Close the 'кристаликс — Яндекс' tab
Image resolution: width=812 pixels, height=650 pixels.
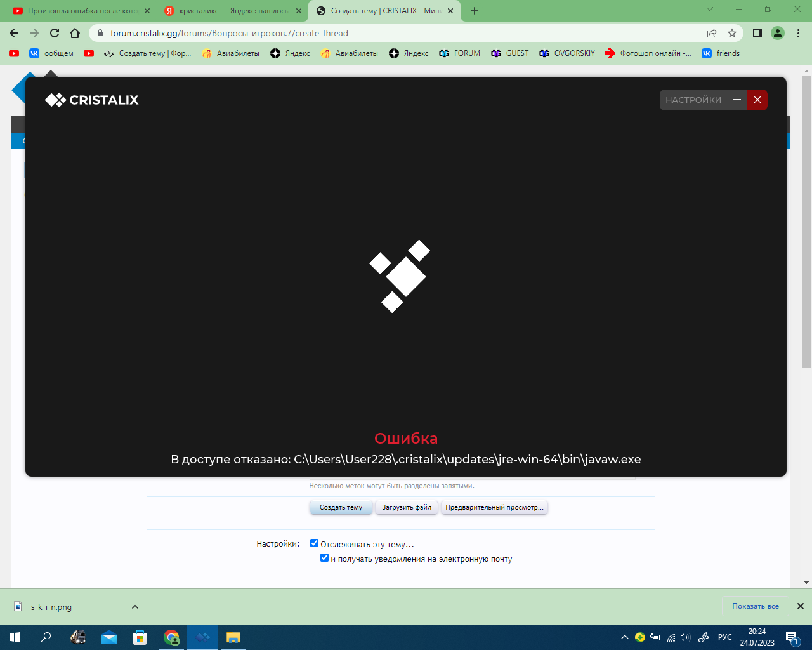(x=299, y=11)
